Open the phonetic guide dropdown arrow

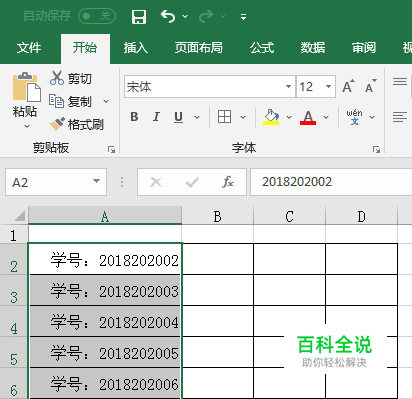(x=372, y=117)
